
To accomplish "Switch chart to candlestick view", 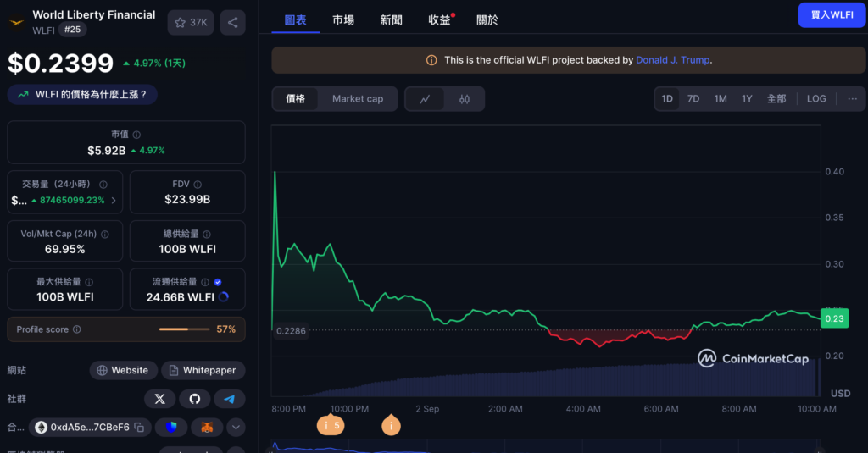I will pos(464,99).
